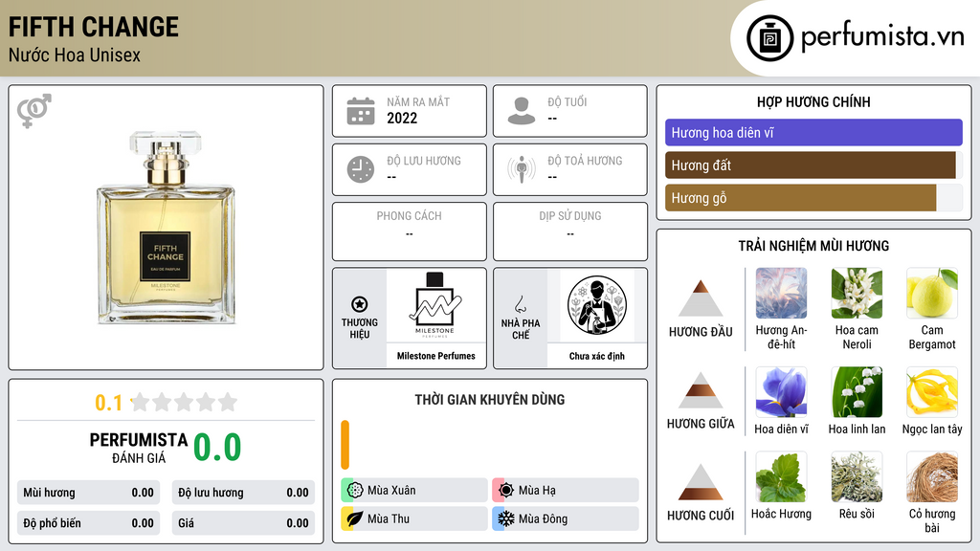Click the perfumista.vn bottle logo icon
The width and height of the screenshot is (980, 551).
click(769, 38)
